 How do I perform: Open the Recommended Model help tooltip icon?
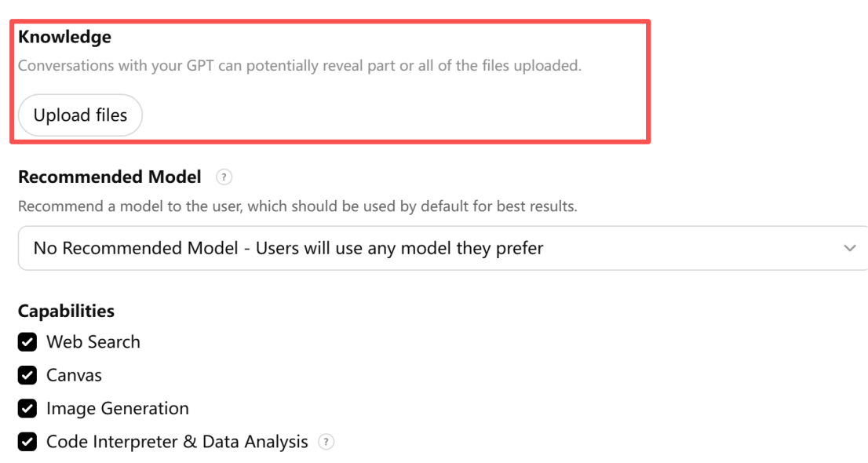click(224, 177)
